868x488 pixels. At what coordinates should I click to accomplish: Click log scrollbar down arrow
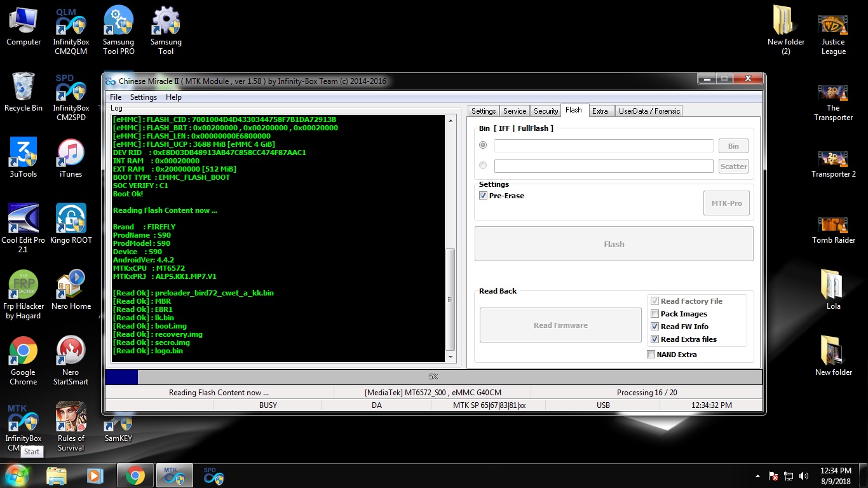pos(451,358)
